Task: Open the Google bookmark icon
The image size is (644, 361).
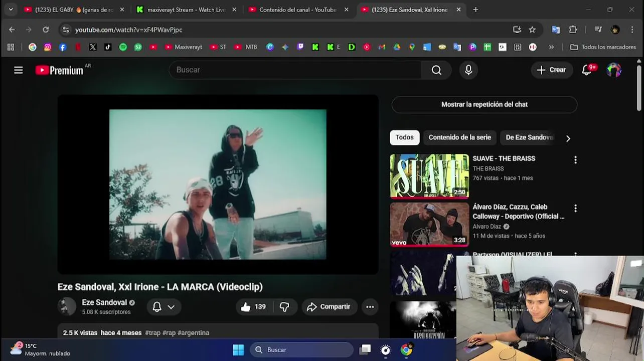Action: point(33,47)
